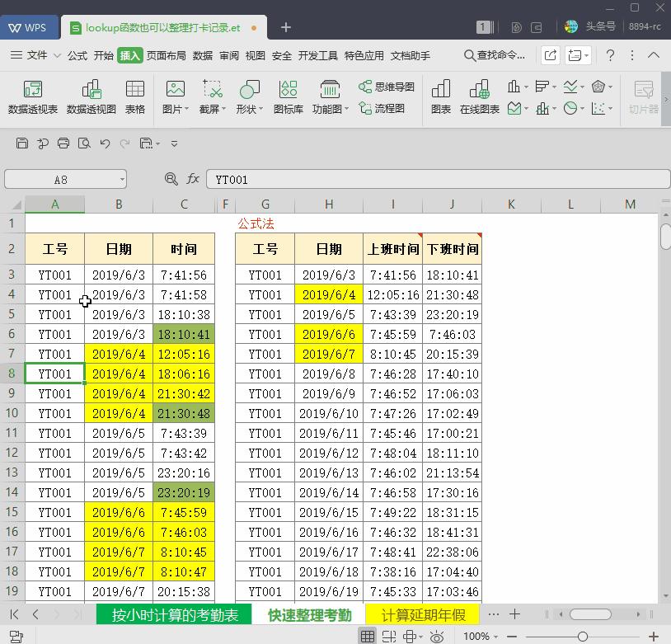Image resolution: width=671 pixels, height=644 pixels.
Task: Switch to the 数据 ribbon tab
Action: (203, 56)
